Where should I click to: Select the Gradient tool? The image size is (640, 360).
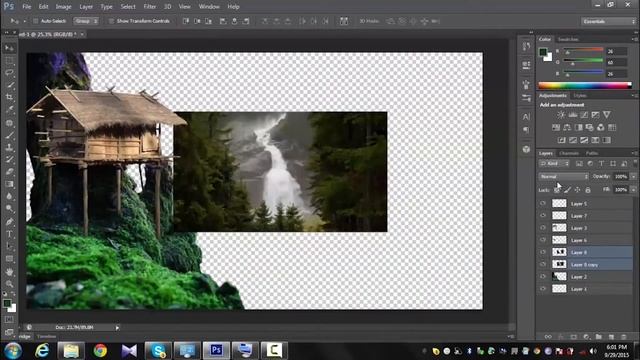tap(9, 184)
